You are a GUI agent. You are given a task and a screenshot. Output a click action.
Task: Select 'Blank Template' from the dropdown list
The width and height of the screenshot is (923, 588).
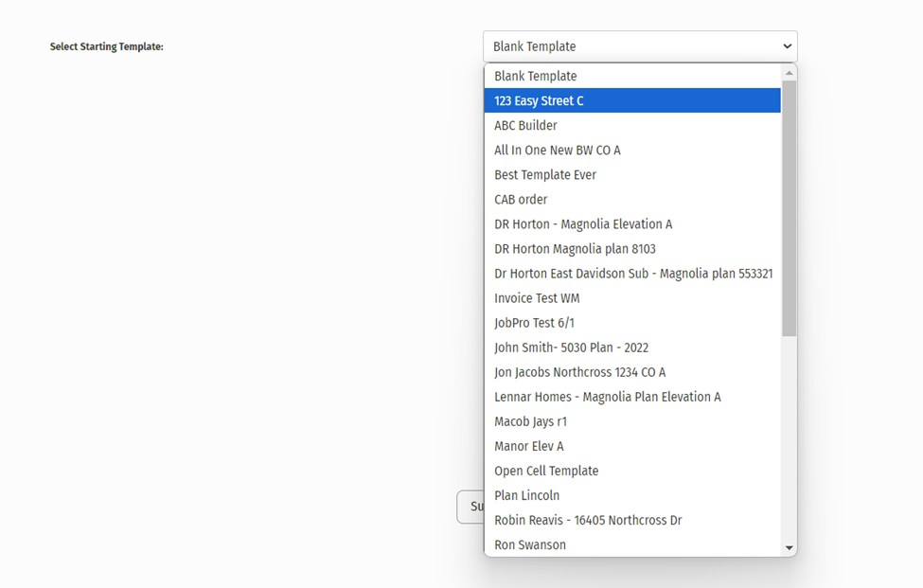coord(536,76)
